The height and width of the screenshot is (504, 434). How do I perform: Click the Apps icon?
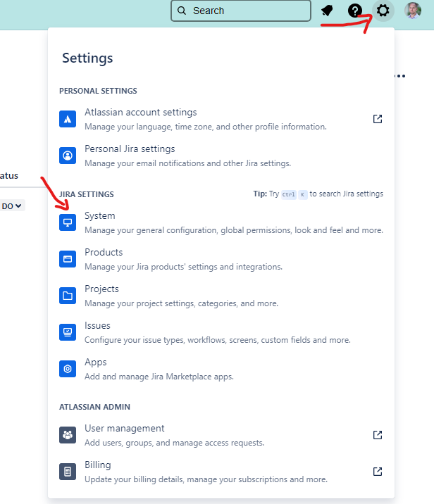click(68, 369)
